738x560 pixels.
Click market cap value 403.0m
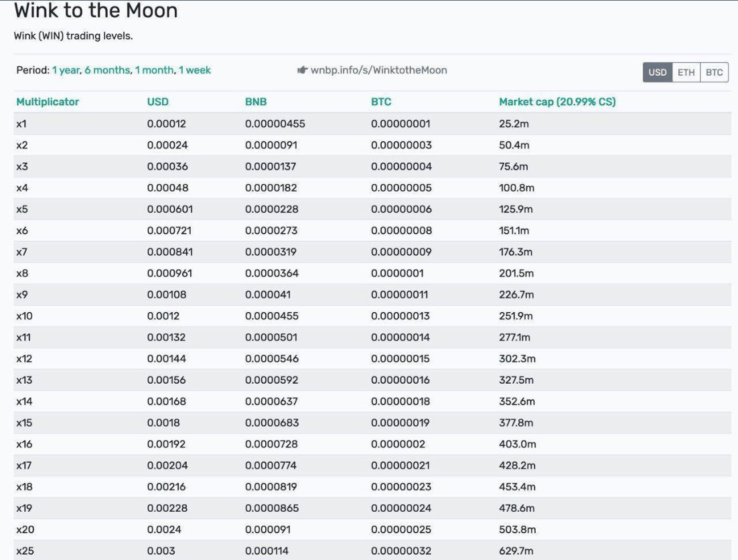(518, 443)
